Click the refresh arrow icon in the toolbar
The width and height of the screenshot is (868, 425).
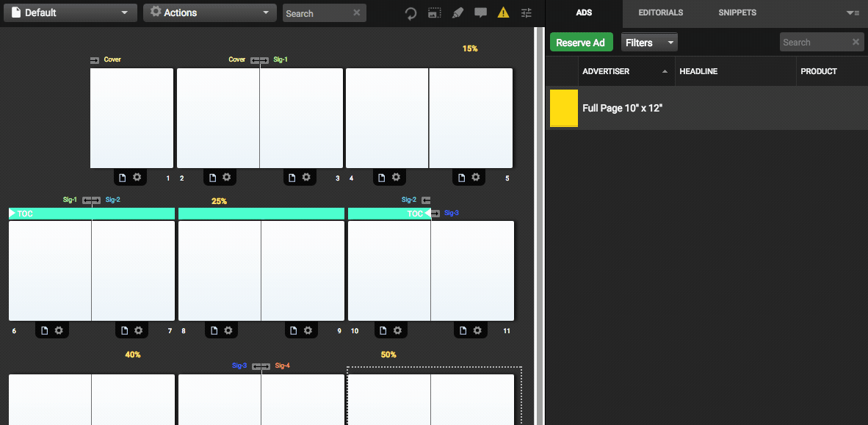pyautogui.click(x=411, y=13)
